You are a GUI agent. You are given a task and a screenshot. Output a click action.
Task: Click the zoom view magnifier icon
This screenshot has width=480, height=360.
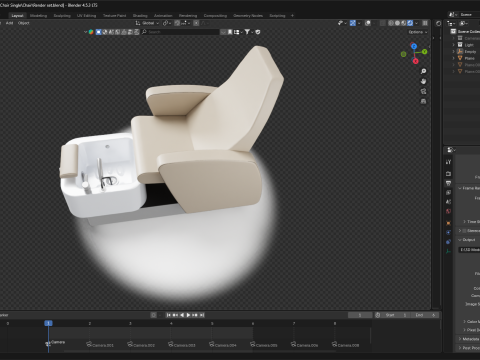coord(423,71)
